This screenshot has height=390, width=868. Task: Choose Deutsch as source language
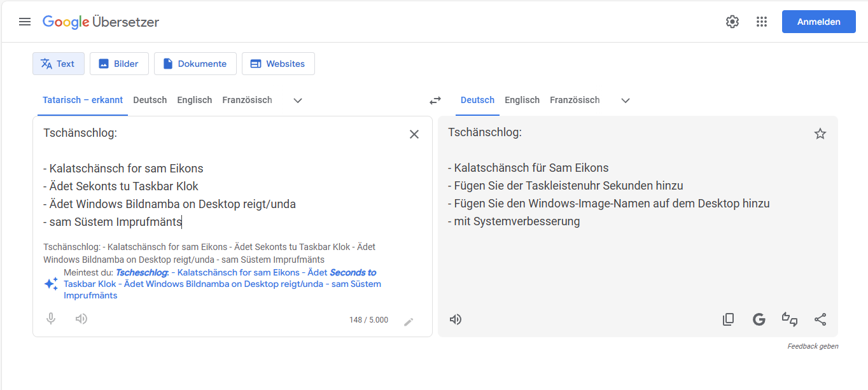click(x=150, y=100)
